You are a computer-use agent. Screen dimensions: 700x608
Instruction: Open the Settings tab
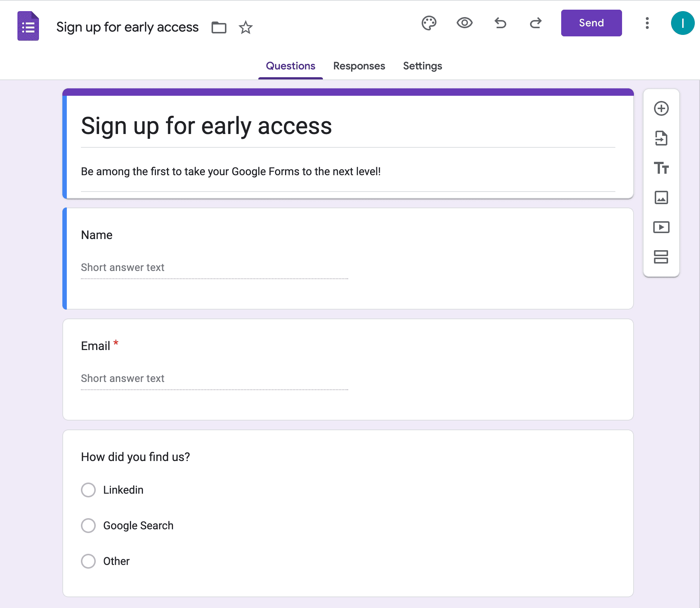[x=422, y=66]
